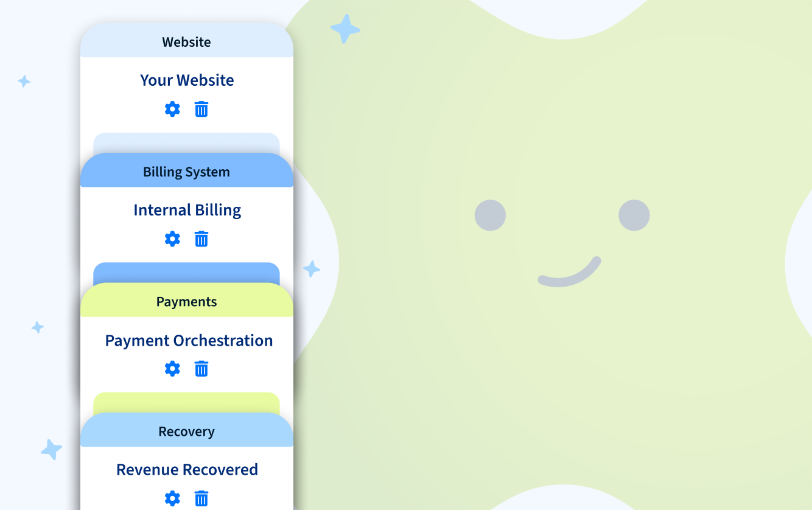The image size is (812, 510).
Task: Delete the Internal Billing entry
Action: [201, 239]
